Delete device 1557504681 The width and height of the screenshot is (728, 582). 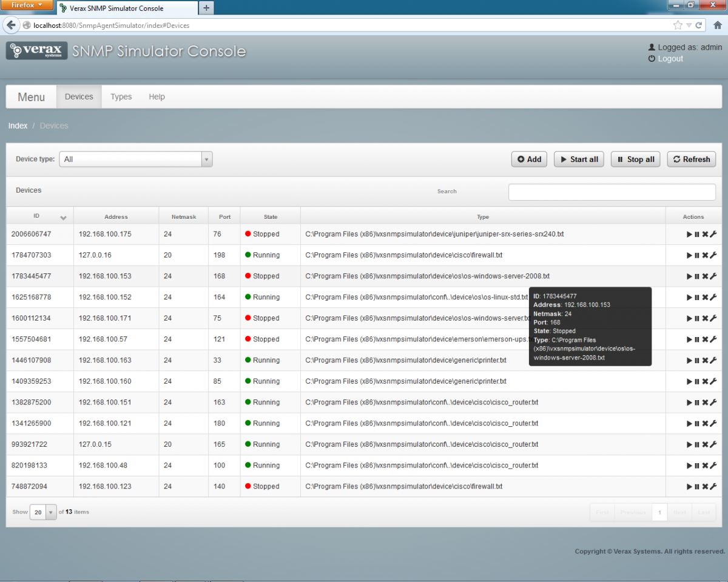coord(705,339)
